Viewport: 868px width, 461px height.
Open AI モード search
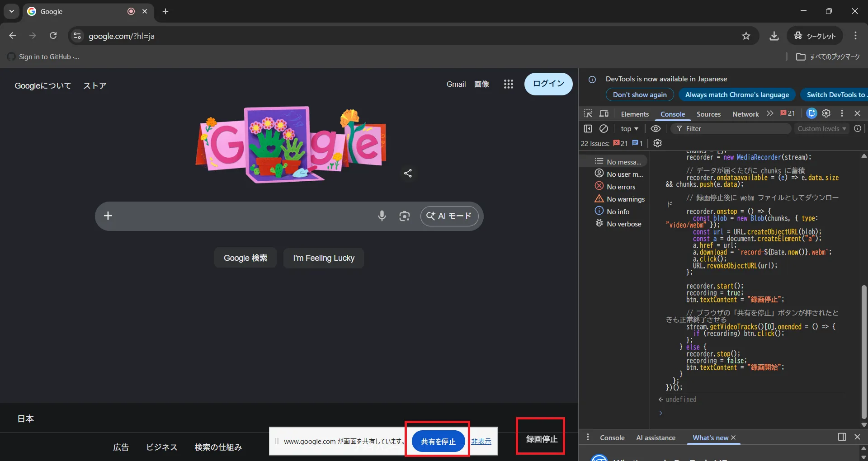coord(449,216)
